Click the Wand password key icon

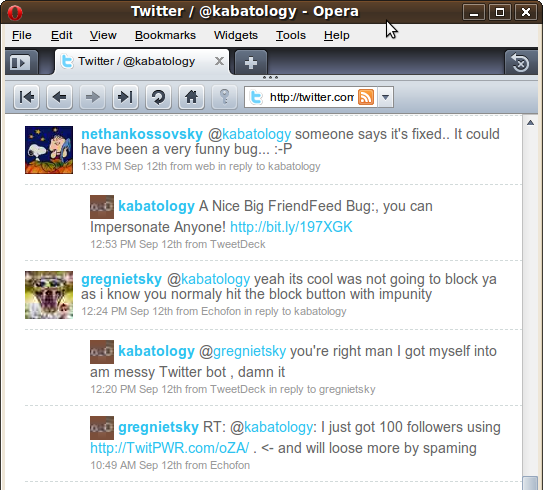[x=224, y=97]
